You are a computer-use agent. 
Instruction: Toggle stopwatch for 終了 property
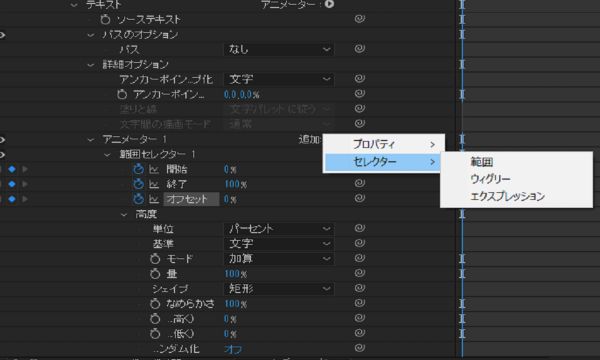tap(138, 184)
